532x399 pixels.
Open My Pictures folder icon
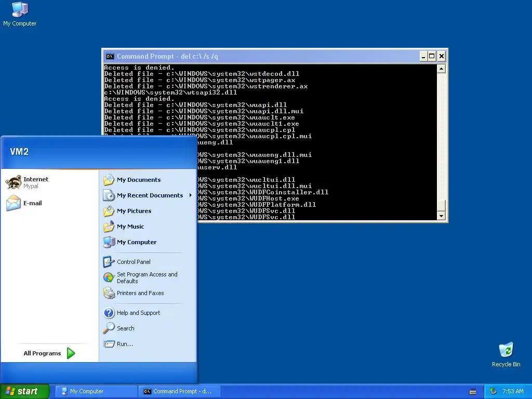click(109, 211)
